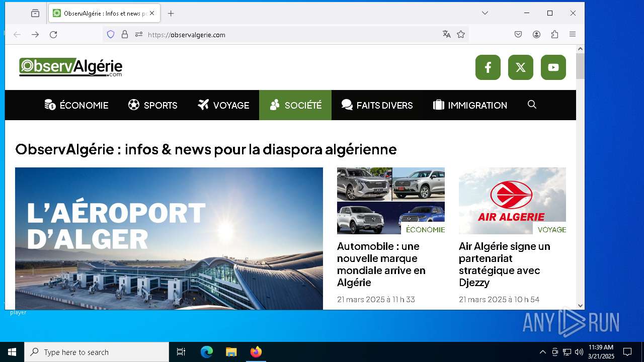Open the FAITS DIVERS menu section
Image resolution: width=644 pixels, height=362 pixels.
click(377, 105)
